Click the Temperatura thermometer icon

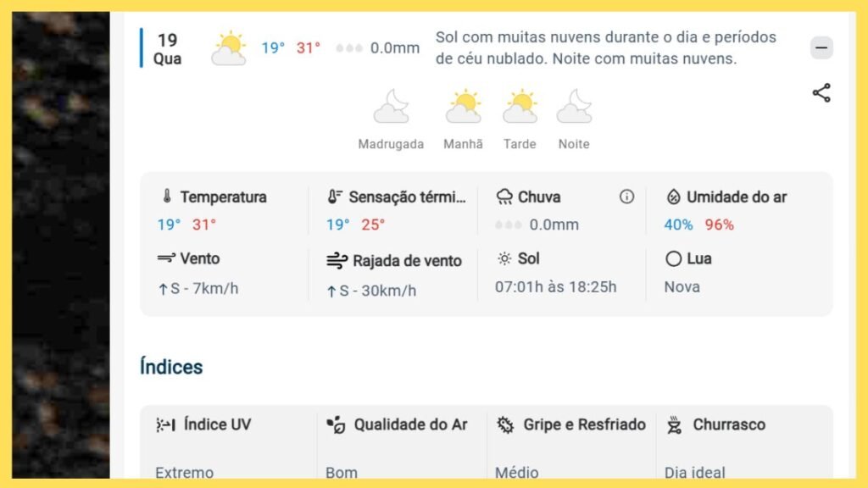tap(167, 197)
